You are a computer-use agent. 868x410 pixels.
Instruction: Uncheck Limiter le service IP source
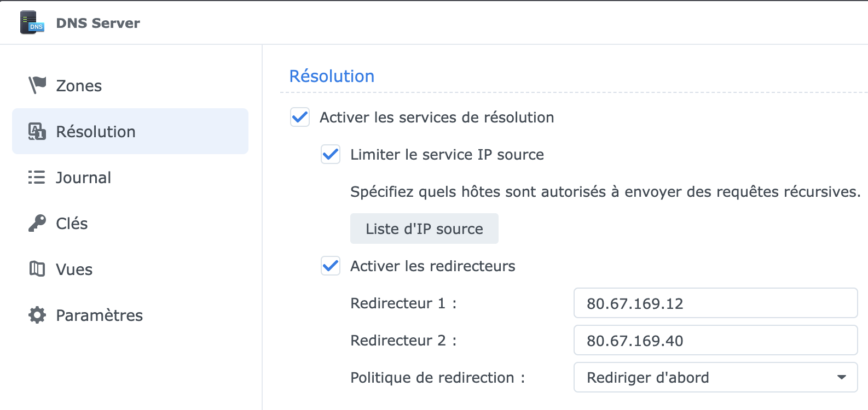pos(331,155)
